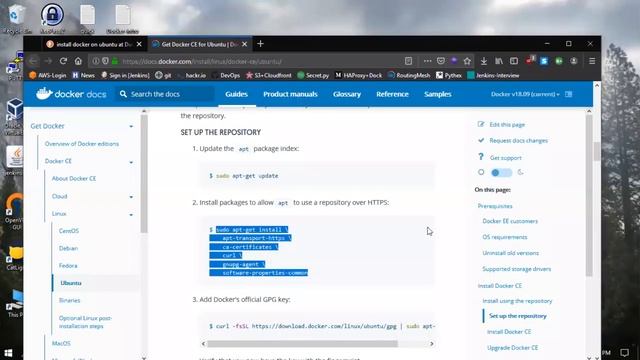Screen dimensions: 640x360
Task: Save page to Pocket icon
Action: pyautogui.click(x=440, y=61)
